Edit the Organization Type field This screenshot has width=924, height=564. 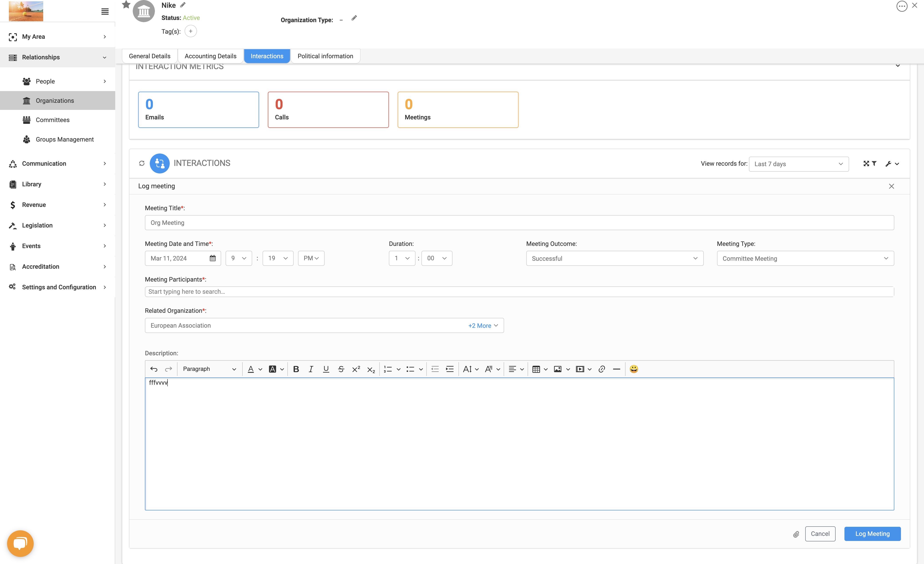point(354,18)
